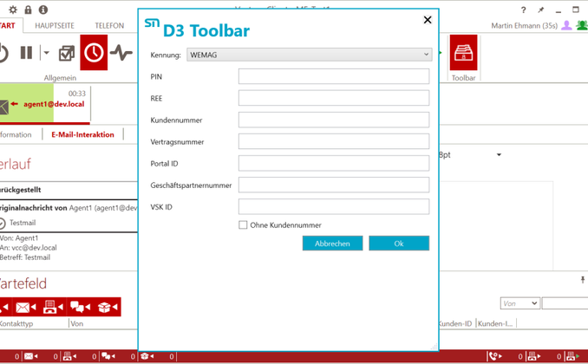The image size is (588, 364).
Task: Open the E-Mail-Interaktion tab
Action: (x=82, y=134)
